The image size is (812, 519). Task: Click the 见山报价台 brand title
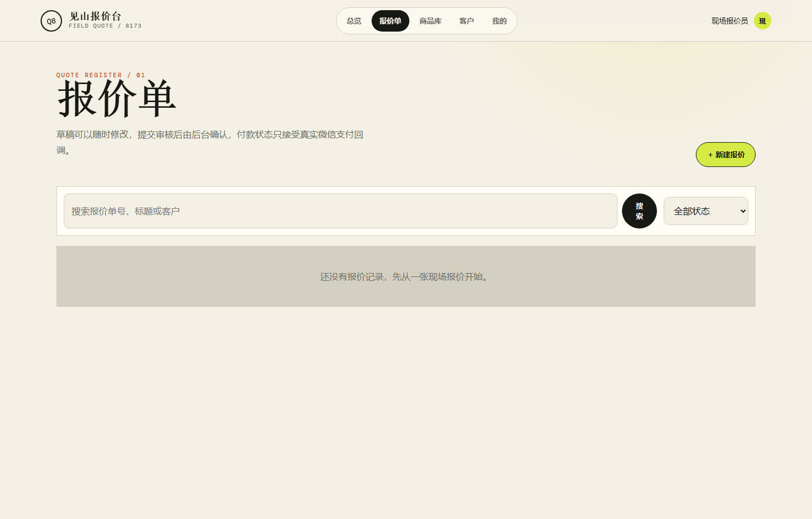click(95, 16)
